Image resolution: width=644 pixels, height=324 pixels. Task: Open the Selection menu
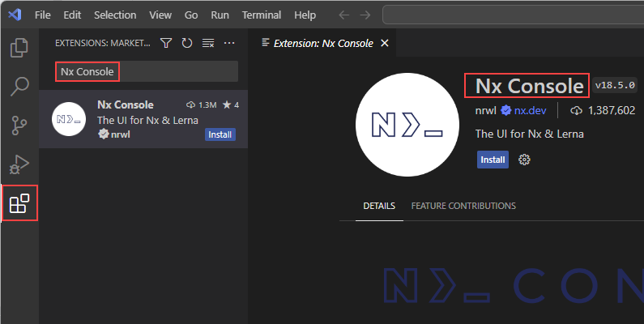coord(115,15)
